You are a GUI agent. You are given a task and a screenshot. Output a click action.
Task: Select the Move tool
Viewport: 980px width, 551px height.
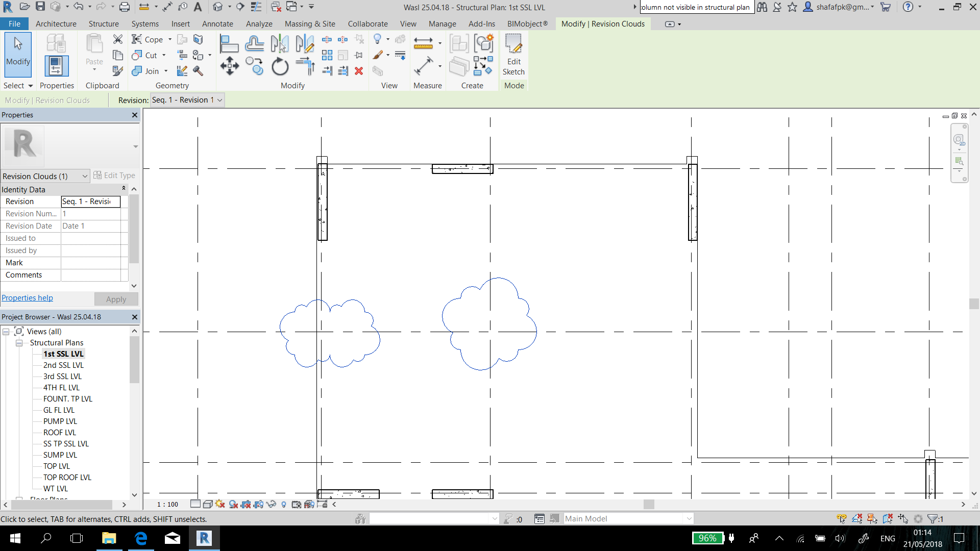pos(229,66)
